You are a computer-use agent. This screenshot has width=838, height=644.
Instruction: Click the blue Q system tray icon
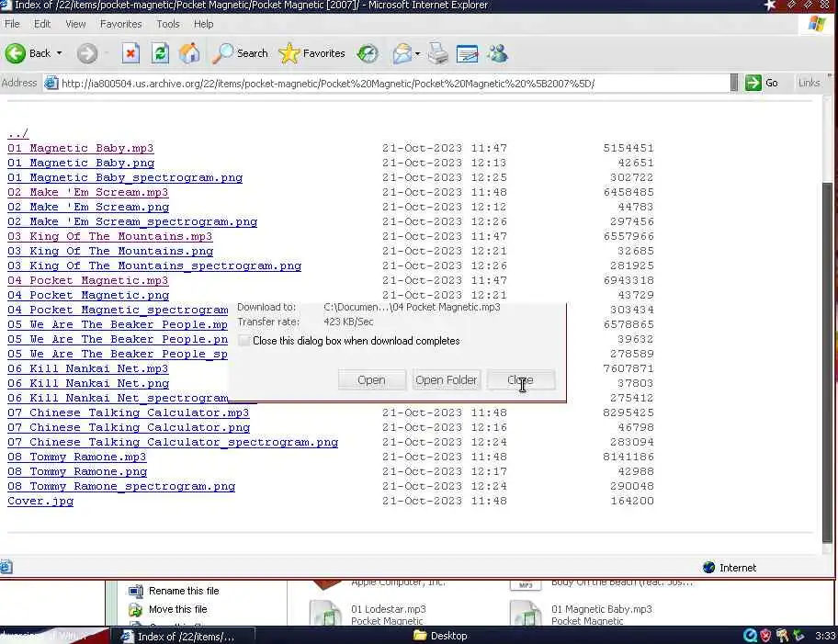pyautogui.click(x=750, y=636)
